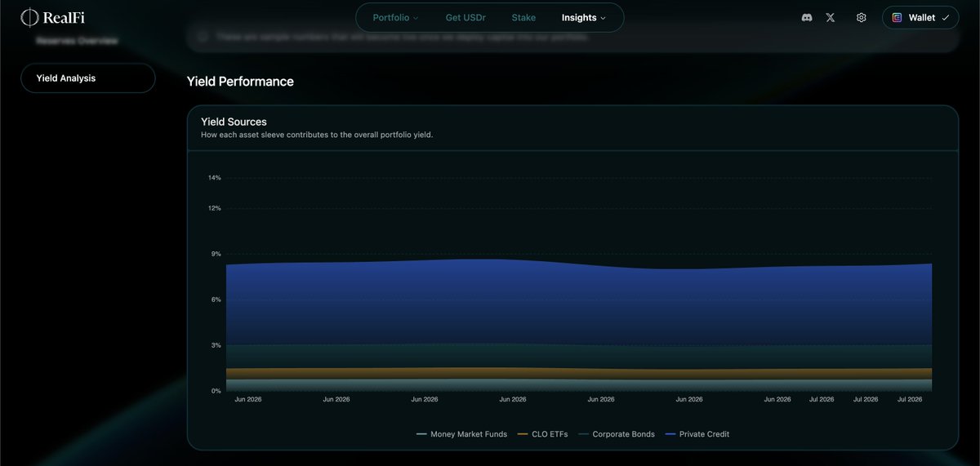Click the colorful wallet avatar icon
The height and width of the screenshot is (466, 980).
coord(897,17)
